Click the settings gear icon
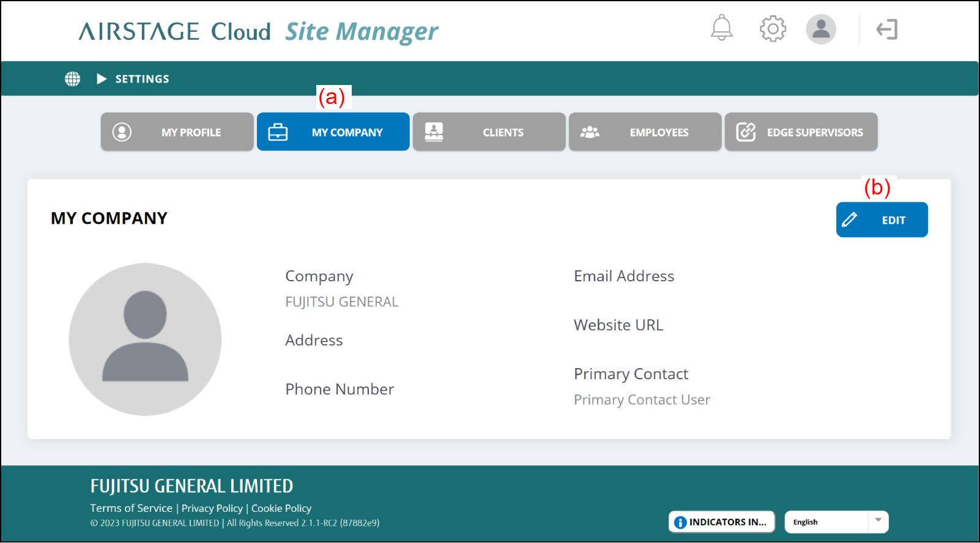The image size is (980, 543). [773, 29]
